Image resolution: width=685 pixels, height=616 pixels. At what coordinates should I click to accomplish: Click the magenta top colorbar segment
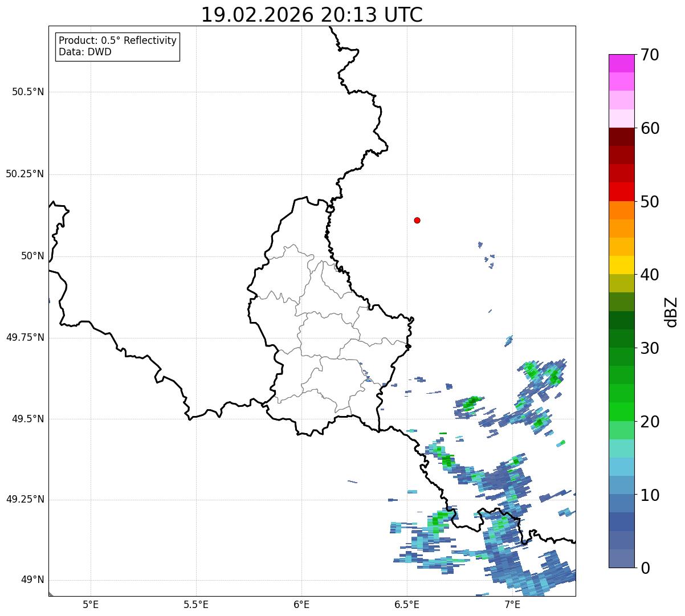(622, 63)
